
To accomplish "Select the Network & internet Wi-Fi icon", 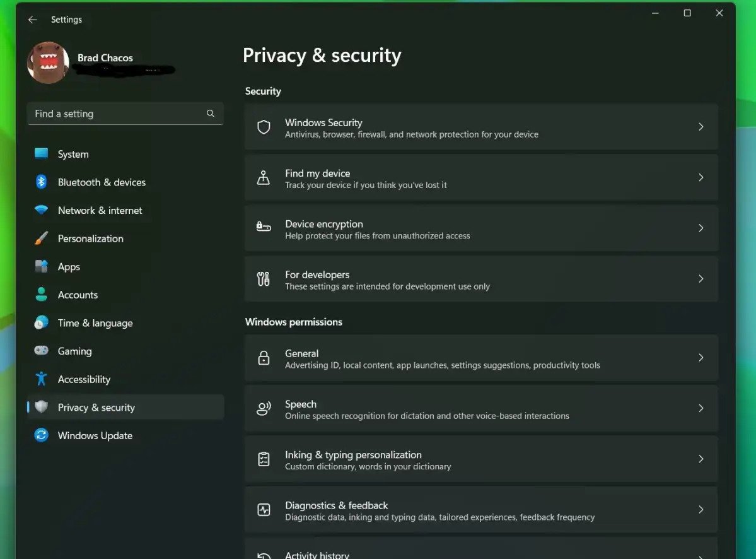I will [x=41, y=210].
